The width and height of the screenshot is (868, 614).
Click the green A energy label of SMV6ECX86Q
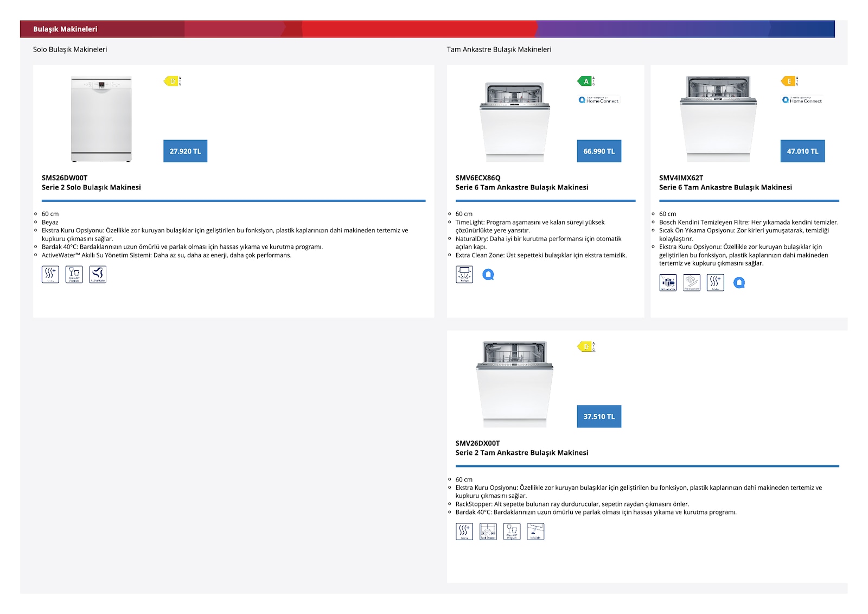pyautogui.click(x=586, y=81)
